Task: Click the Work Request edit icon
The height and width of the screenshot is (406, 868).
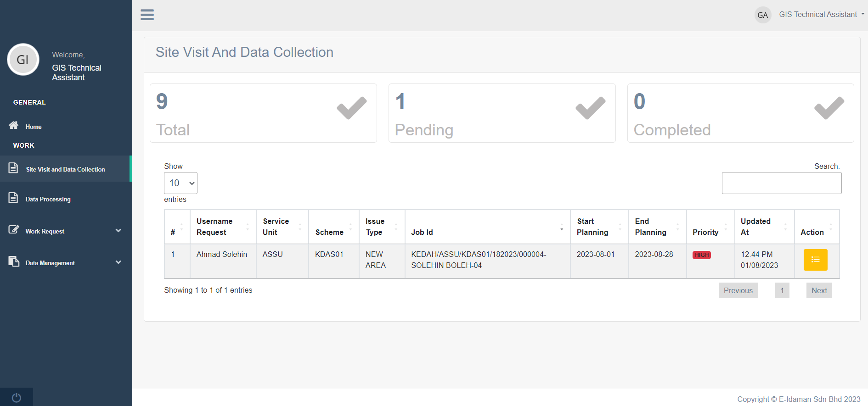Action: (x=14, y=230)
